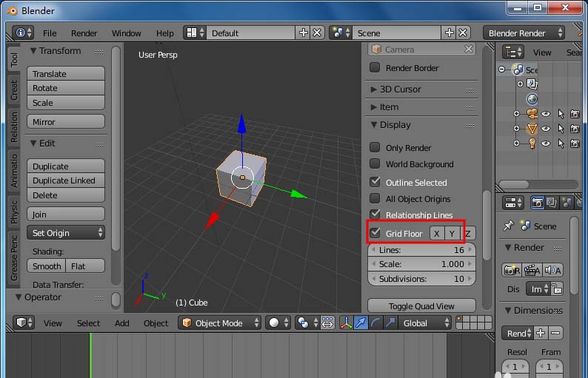588x378 pixels.
Task: Uncheck Outline Selected option
Action: pos(375,182)
